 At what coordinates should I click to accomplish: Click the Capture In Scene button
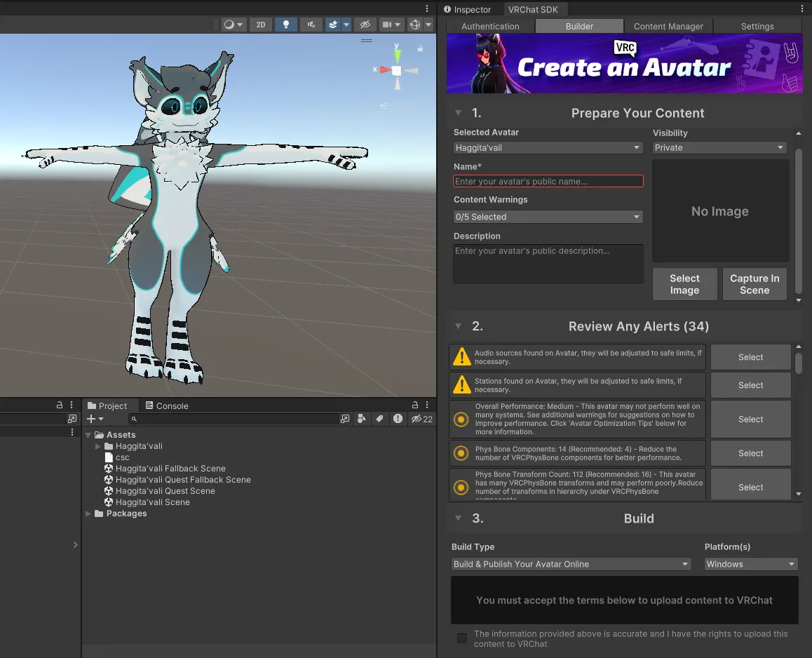tap(755, 284)
